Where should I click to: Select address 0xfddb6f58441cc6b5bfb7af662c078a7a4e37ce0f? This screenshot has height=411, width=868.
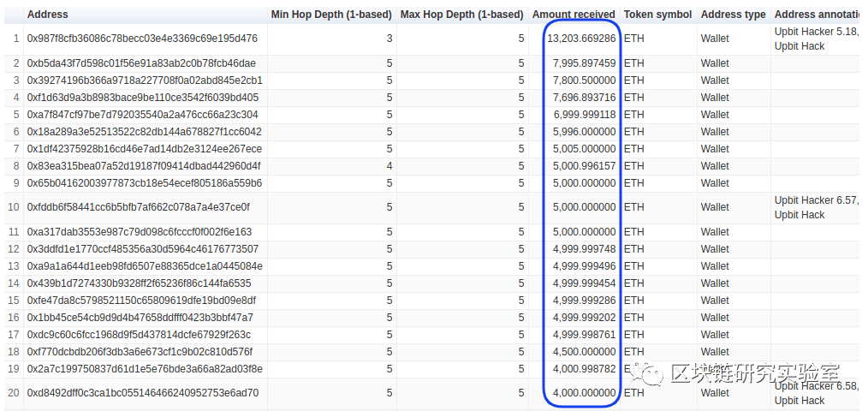click(139, 207)
